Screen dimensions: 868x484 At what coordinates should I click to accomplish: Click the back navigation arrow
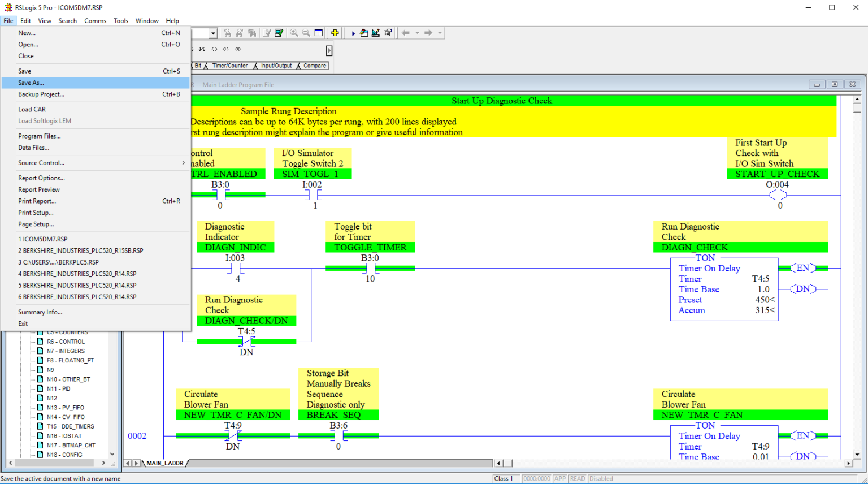point(406,33)
